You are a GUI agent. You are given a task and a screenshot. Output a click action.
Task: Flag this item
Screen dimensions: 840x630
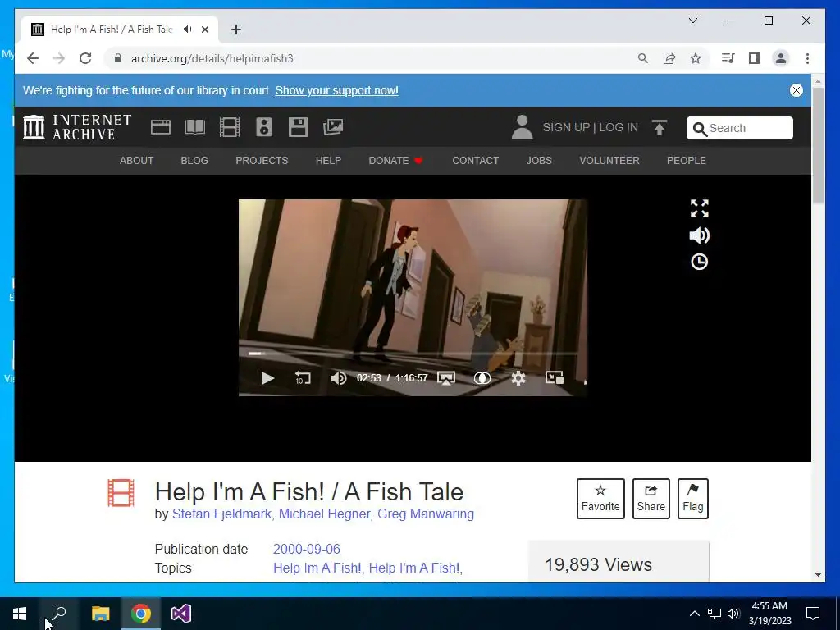692,499
